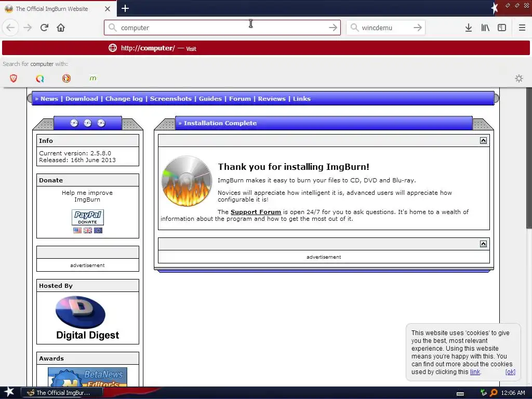Open the Support Forum link
Image resolution: width=532 pixels, height=399 pixels.
256,212
